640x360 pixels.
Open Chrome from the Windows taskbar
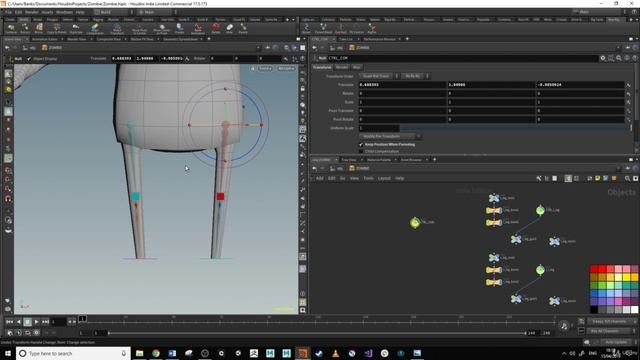pos(156,353)
